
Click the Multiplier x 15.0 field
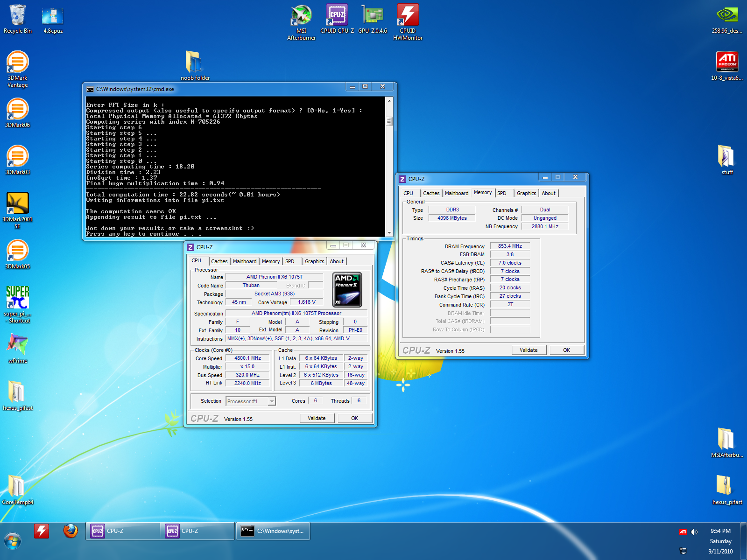click(247, 367)
